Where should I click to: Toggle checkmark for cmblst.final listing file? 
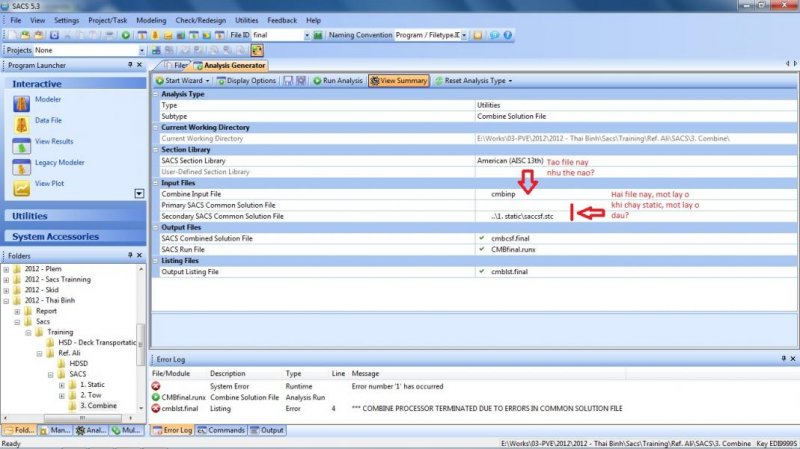(482, 271)
